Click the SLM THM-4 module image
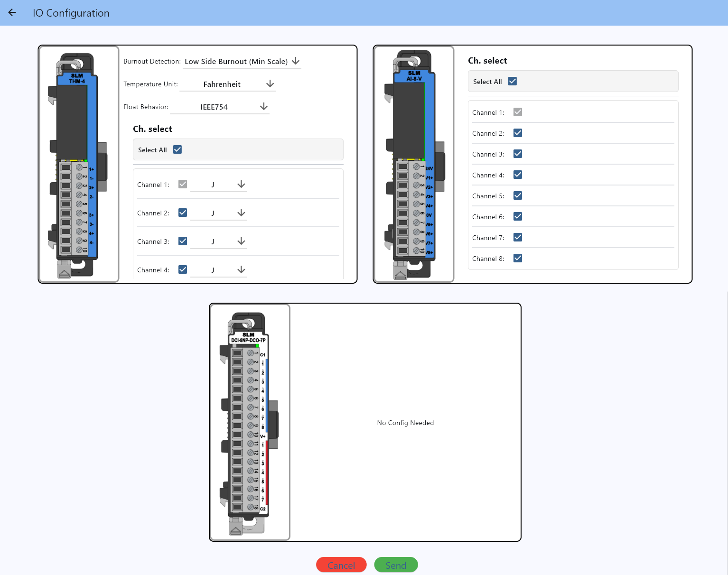 (x=79, y=164)
